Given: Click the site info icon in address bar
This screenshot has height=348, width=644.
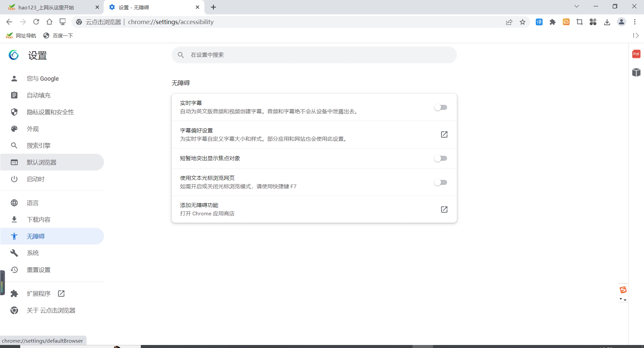Looking at the screenshot, I should pyautogui.click(x=79, y=22).
